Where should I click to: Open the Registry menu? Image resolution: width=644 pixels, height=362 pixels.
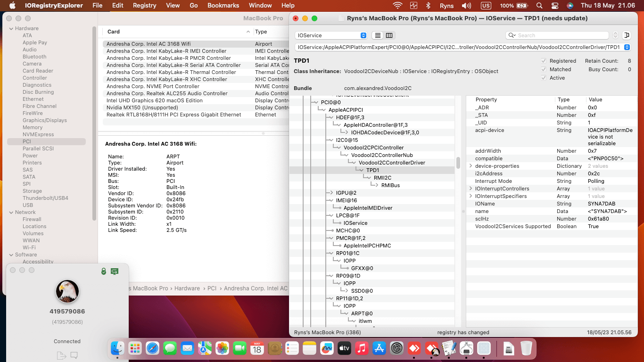pyautogui.click(x=144, y=6)
